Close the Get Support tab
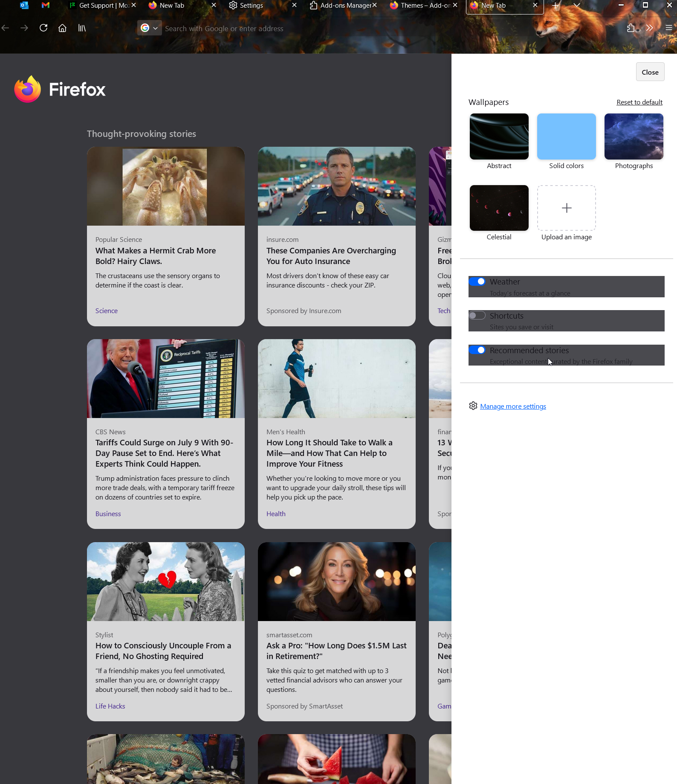Image resolution: width=677 pixels, height=784 pixels. 133,5
